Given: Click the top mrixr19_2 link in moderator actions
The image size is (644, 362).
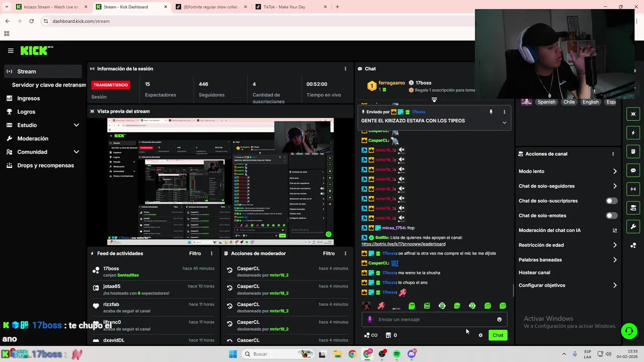Looking at the screenshot, I should (x=279, y=275).
